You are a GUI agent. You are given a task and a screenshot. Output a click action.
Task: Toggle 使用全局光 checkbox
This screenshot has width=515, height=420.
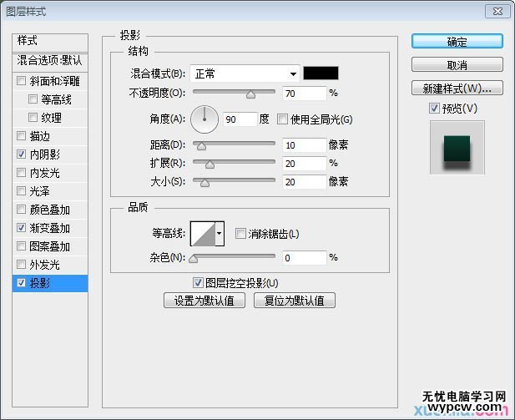(x=282, y=119)
